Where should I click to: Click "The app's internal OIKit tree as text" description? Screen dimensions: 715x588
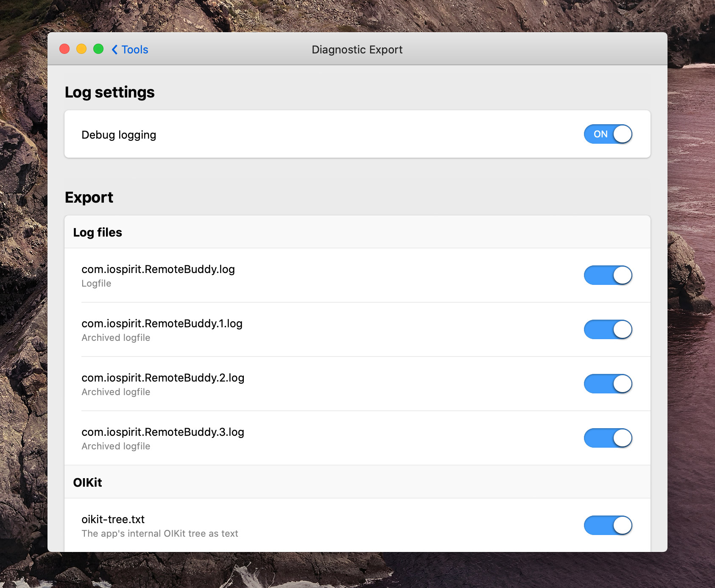160,533
